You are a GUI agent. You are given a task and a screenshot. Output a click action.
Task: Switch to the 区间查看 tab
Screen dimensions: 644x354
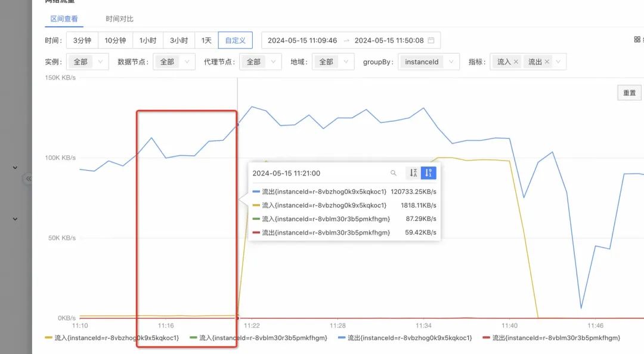coord(64,19)
